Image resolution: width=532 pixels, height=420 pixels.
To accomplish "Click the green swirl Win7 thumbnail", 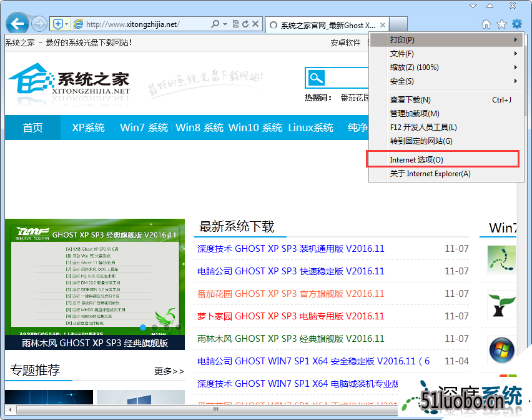I will [x=501, y=259].
